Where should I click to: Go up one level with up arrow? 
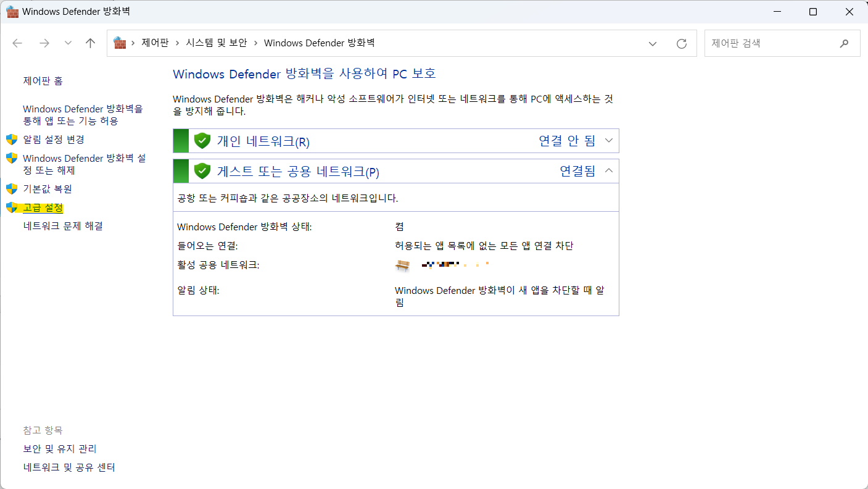pyautogui.click(x=91, y=43)
